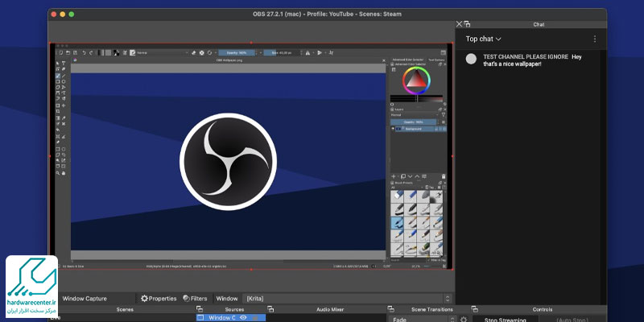
Task: Click the Stop Streaming button
Action: pyautogui.click(x=506, y=319)
